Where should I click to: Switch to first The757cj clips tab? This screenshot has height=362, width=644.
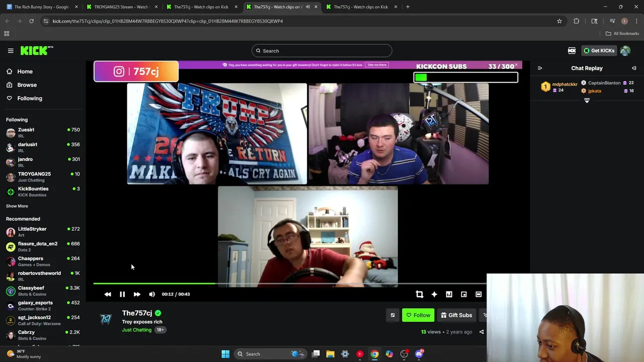(x=202, y=7)
